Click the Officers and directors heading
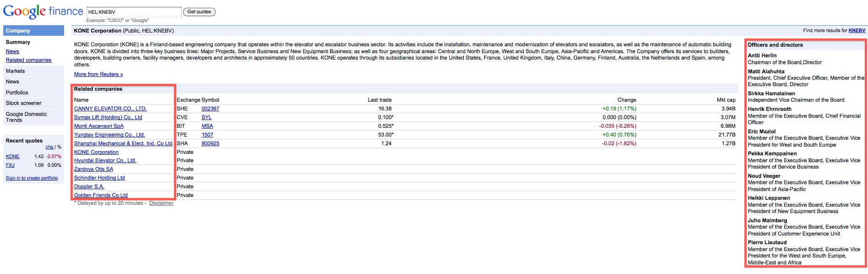 click(775, 45)
